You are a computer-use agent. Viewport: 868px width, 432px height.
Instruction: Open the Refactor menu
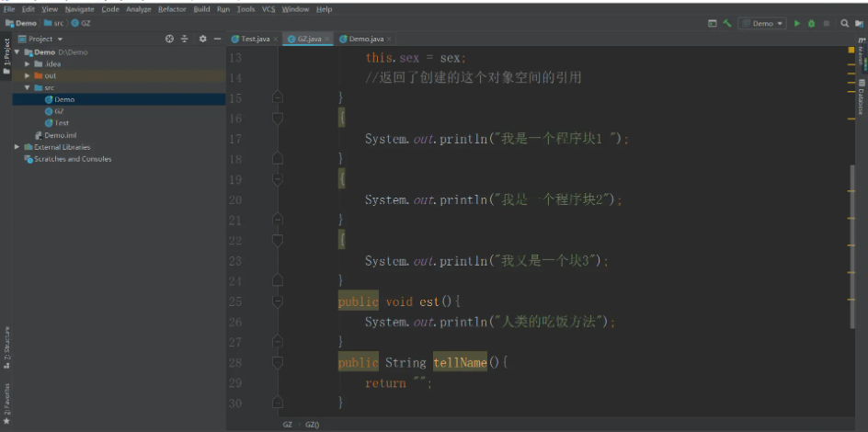click(172, 9)
